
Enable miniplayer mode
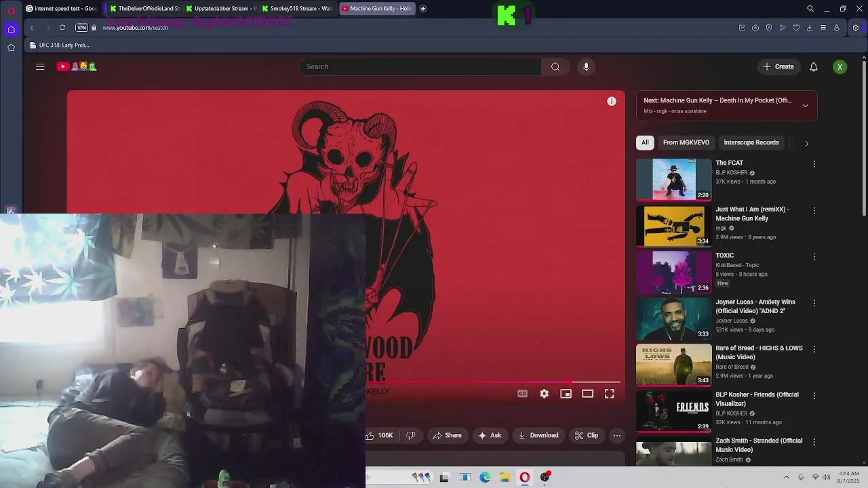(x=566, y=394)
